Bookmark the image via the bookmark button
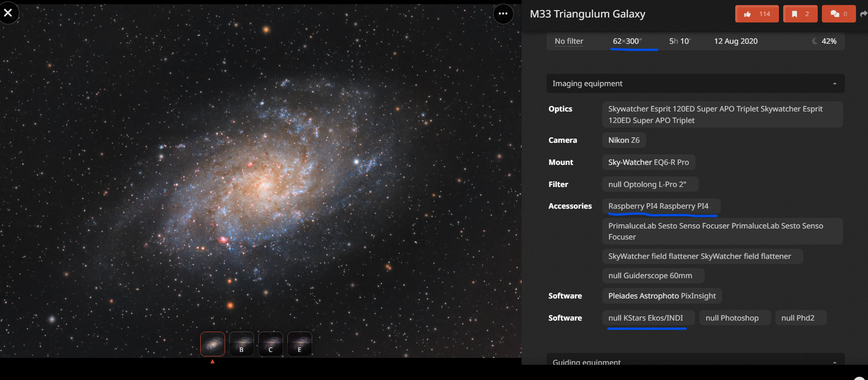This screenshot has width=868, height=380. (x=800, y=14)
